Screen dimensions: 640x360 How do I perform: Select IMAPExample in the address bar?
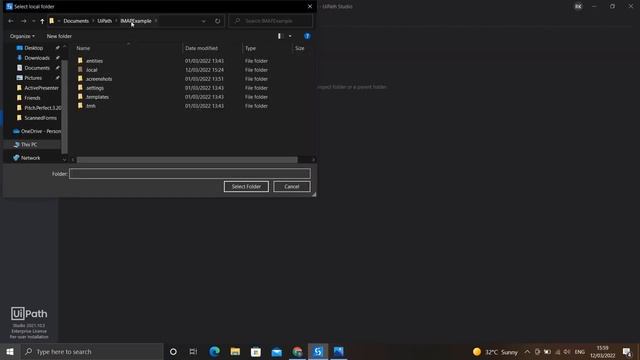click(x=136, y=21)
